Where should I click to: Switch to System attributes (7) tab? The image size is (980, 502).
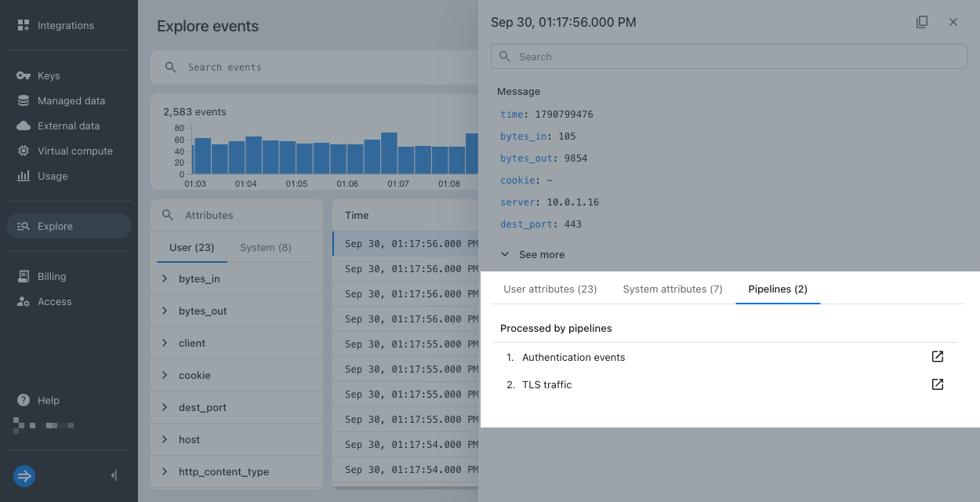pyautogui.click(x=673, y=289)
